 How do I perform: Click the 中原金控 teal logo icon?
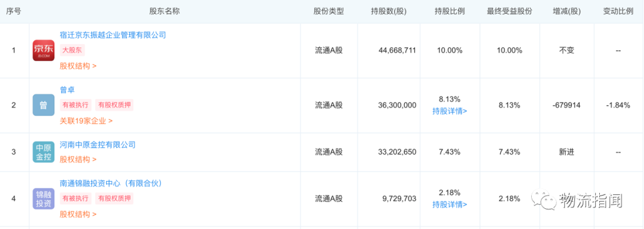point(44,152)
